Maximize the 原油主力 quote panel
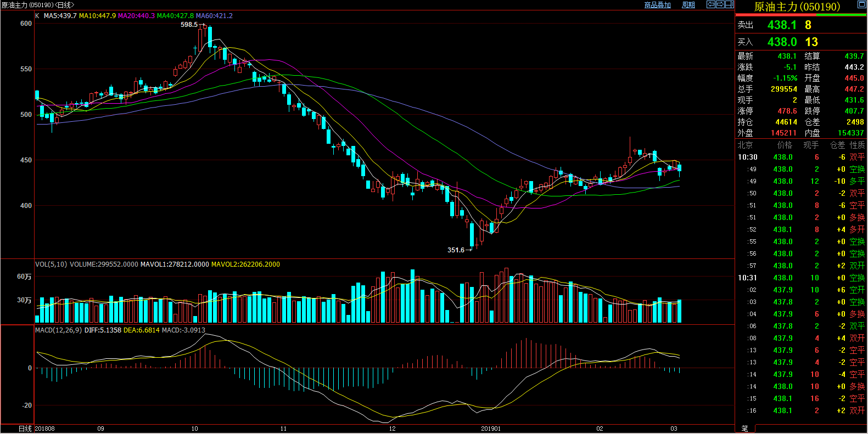Screen dimensions: 868x434 pyautogui.click(x=861, y=4)
